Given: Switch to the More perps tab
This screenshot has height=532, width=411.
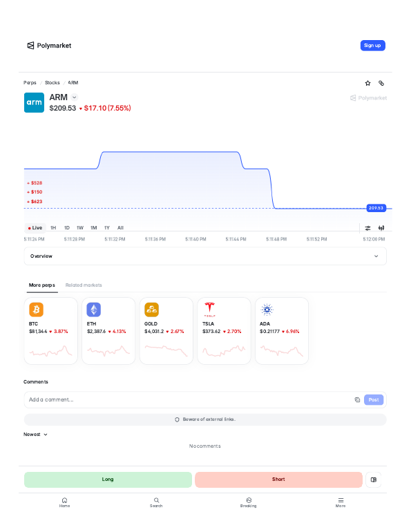Looking at the screenshot, I should click(41, 285).
